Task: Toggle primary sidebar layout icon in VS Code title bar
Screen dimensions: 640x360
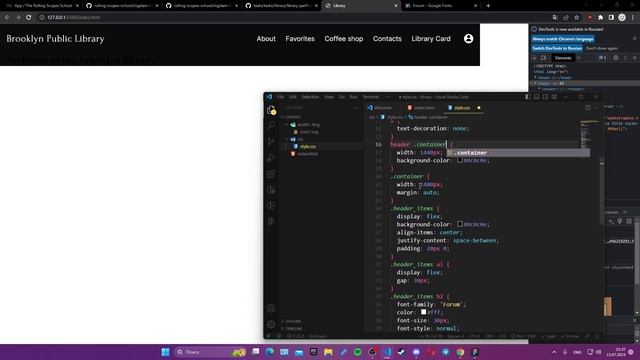Action: [x=528, y=97]
